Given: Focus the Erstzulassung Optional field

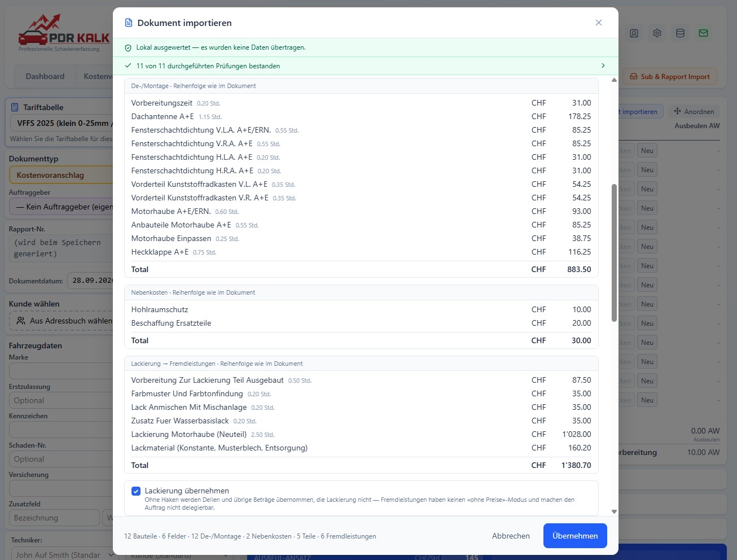Looking at the screenshot, I should coord(62,400).
